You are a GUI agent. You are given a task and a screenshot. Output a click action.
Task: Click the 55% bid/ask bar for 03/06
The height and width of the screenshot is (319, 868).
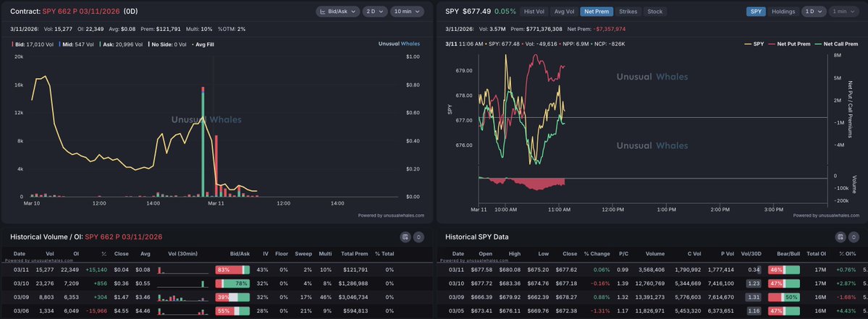pyautogui.click(x=232, y=311)
